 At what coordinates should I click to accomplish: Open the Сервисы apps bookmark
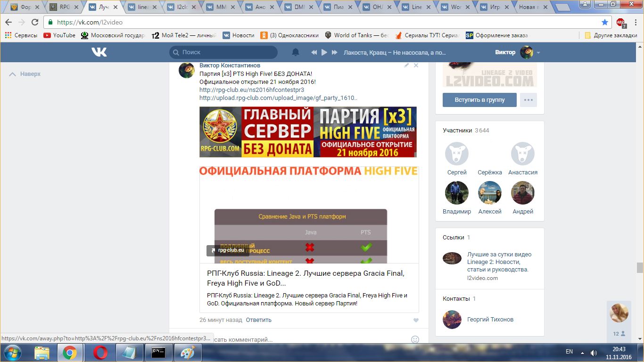[x=21, y=35]
